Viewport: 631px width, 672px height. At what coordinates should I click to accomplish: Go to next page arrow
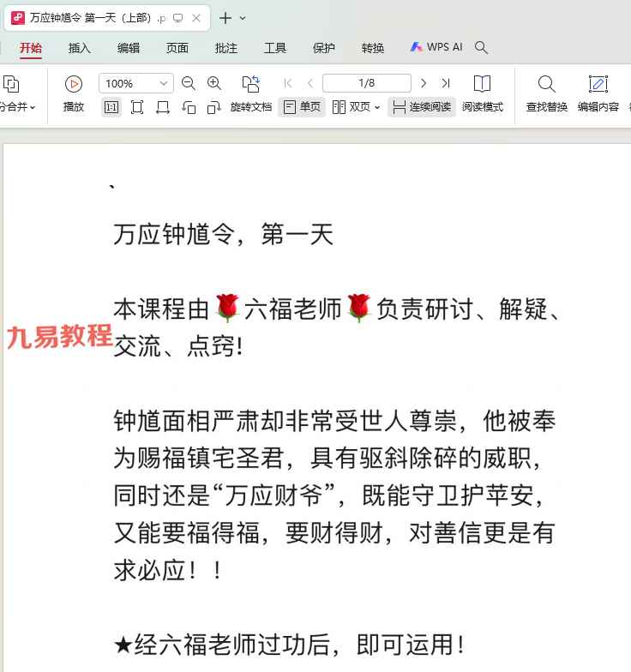pos(424,83)
